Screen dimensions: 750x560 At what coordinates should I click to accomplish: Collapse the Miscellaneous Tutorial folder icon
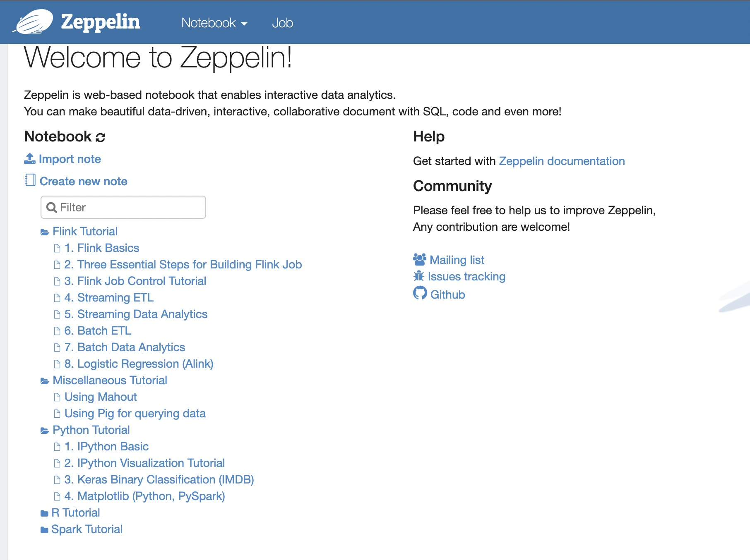[45, 381]
